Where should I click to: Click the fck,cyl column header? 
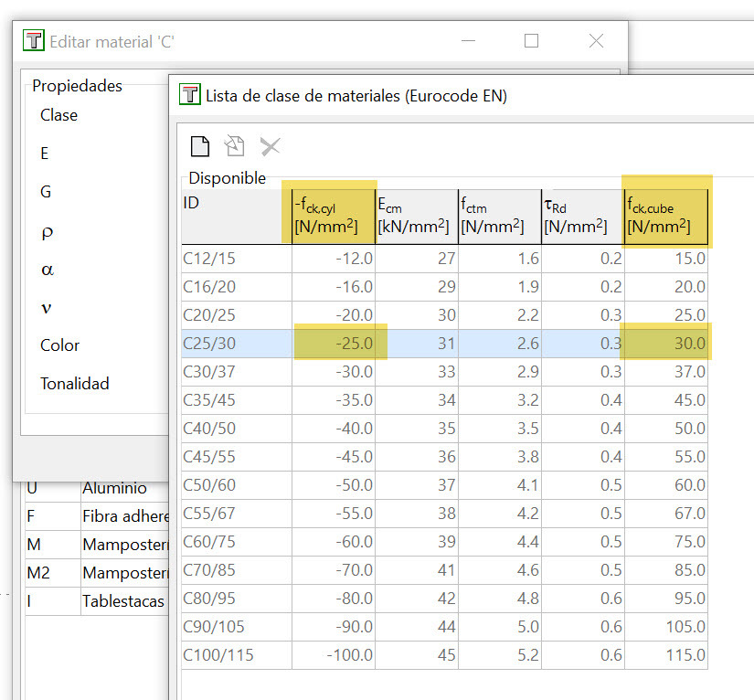coord(334,217)
